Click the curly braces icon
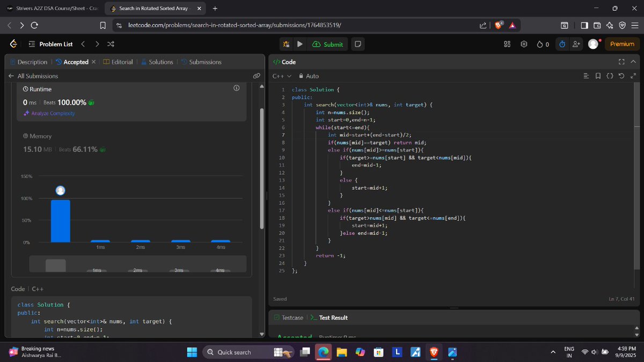Image resolution: width=644 pixels, height=362 pixels. [610, 76]
